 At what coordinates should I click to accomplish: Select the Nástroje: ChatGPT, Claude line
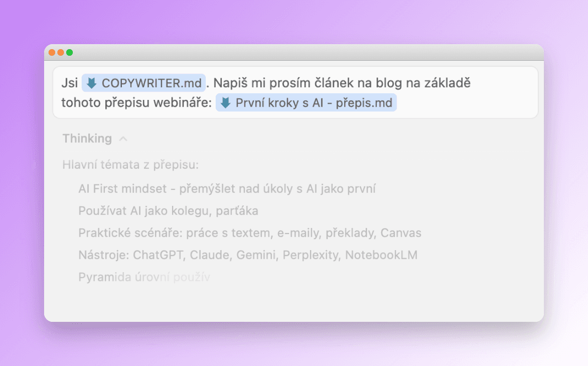(248, 254)
